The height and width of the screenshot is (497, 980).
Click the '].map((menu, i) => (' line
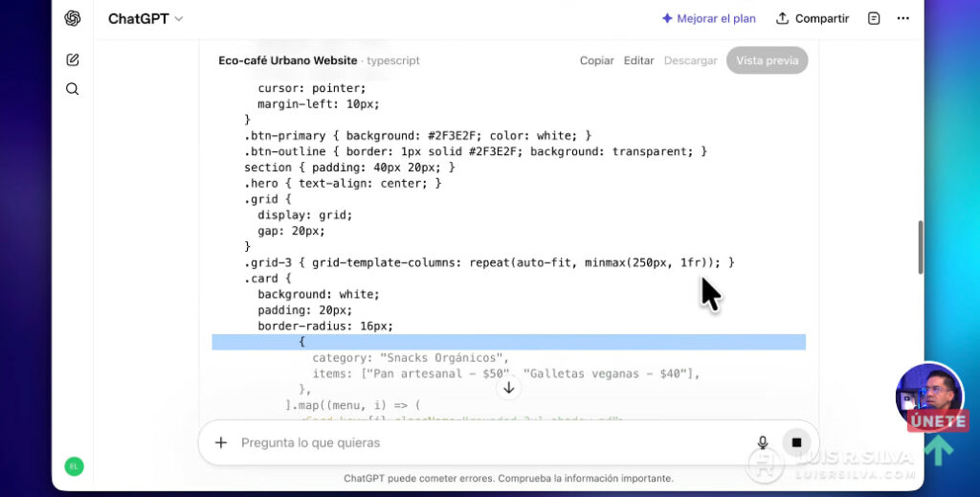tap(353, 405)
